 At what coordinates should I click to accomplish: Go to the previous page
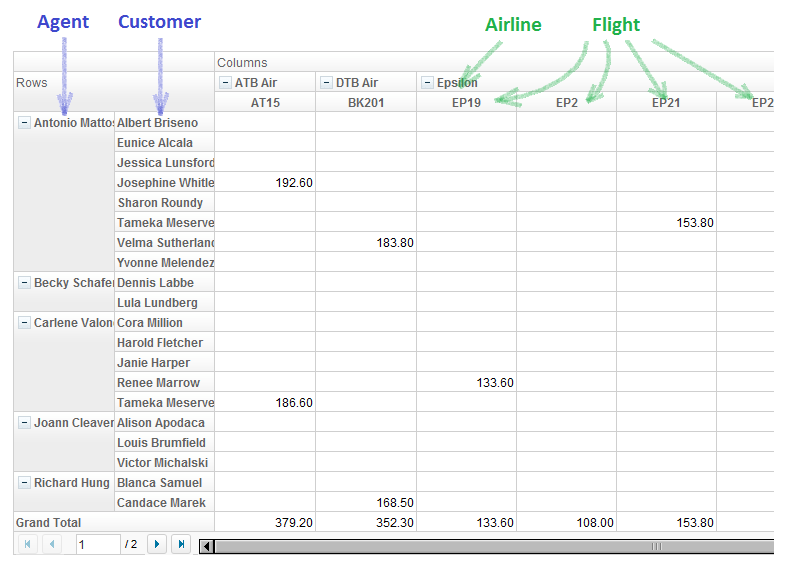coord(52,544)
